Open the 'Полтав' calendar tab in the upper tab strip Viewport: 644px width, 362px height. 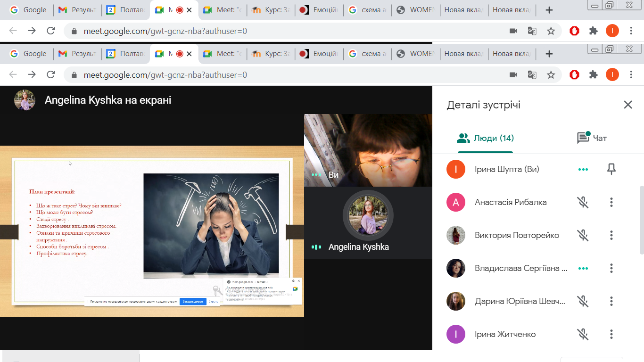tap(125, 10)
